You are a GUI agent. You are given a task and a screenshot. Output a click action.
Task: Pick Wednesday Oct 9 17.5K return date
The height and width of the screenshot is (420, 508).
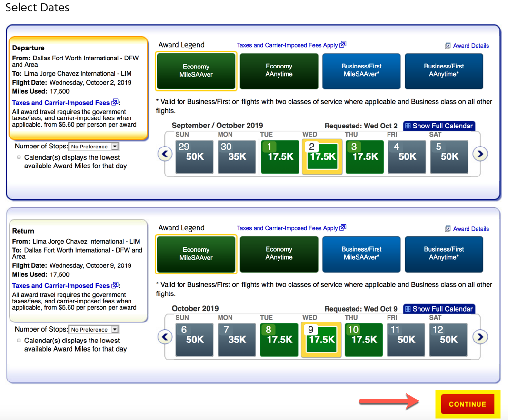tap(321, 340)
